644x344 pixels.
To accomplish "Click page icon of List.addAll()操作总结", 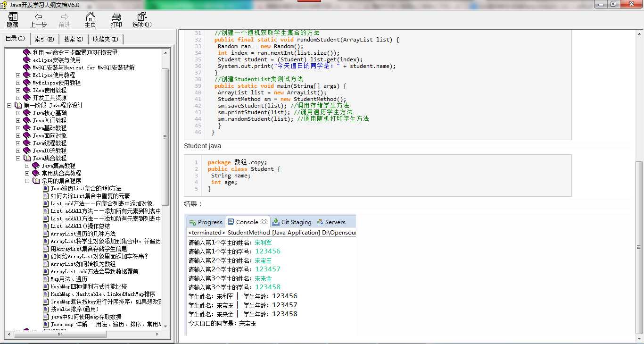I will point(46,226).
